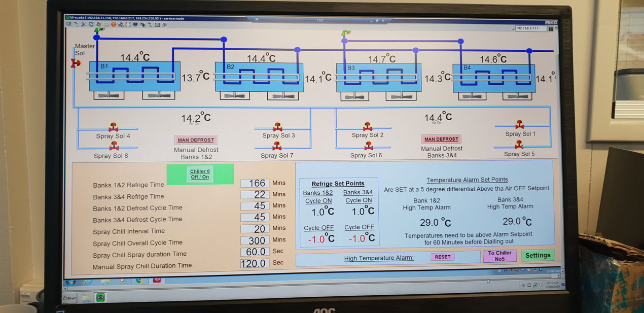This screenshot has width=644, height=313.
Task: Edit Banks 1&2 Refrige Time value 166
Action: tap(255, 183)
